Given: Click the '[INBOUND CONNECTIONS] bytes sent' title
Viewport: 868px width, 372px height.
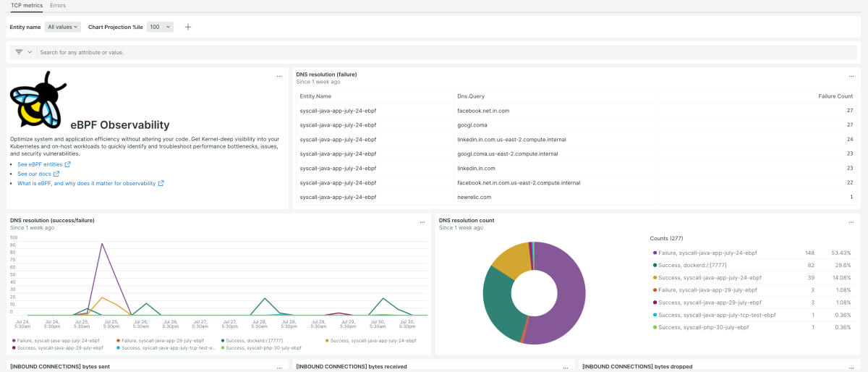Looking at the screenshot, I should click(x=60, y=367).
